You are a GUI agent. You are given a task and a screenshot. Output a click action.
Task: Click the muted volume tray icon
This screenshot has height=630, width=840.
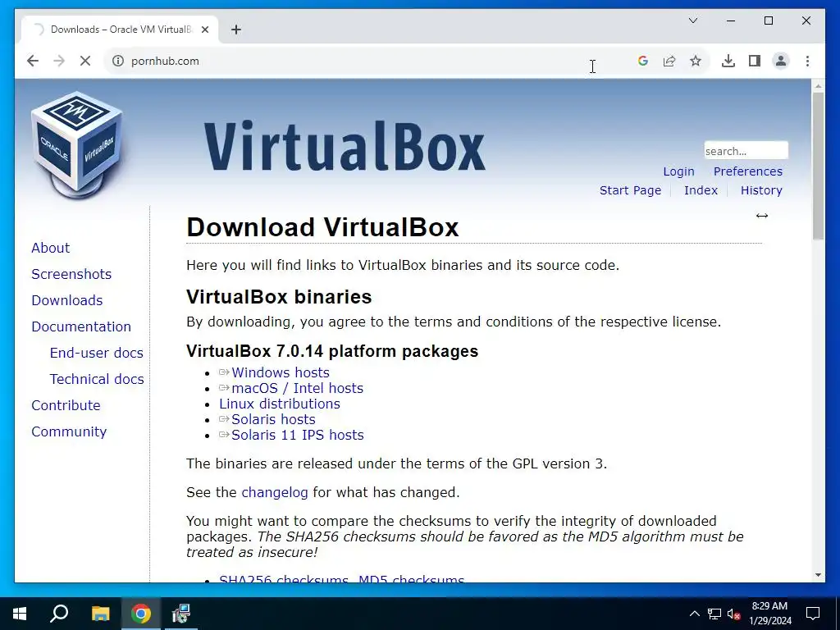pyautogui.click(x=734, y=614)
